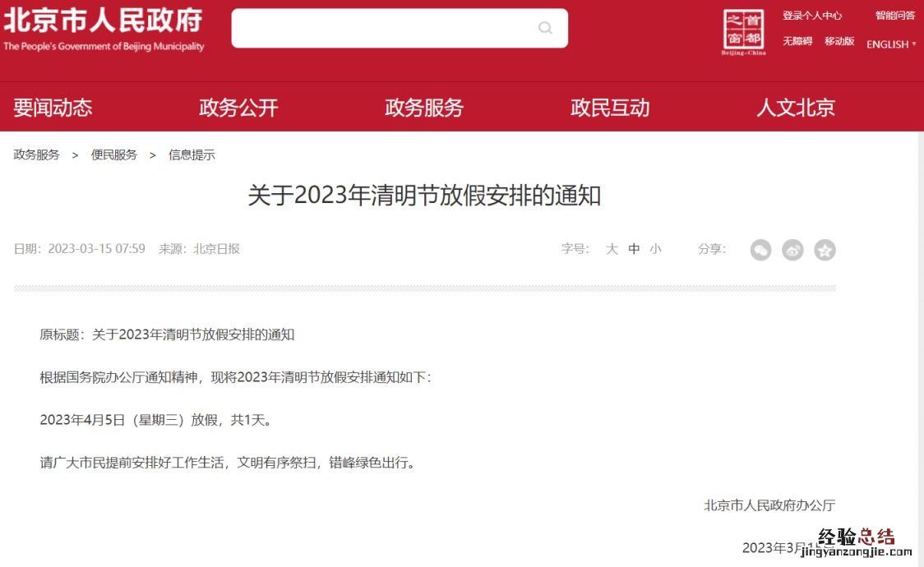Image resolution: width=924 pixels, height=567 pixels.
Task: Click the paragraph starting 请广大市民提前安排
Action: tap(229, 463)
